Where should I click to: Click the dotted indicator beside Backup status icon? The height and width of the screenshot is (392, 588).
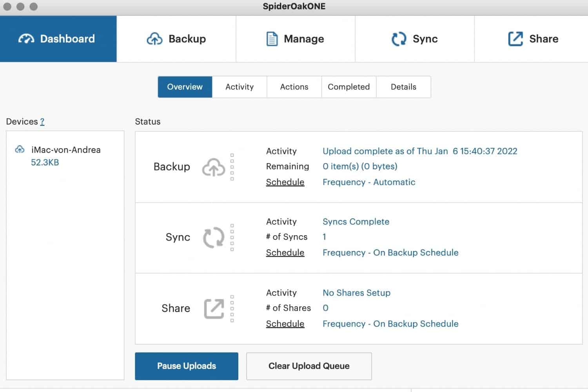(x=232, y=167)
